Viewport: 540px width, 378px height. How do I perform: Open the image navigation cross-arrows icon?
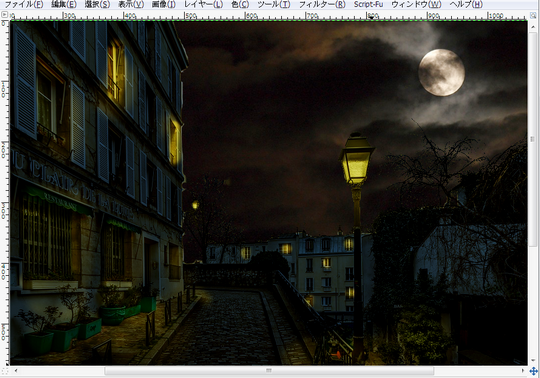[533, 371]
